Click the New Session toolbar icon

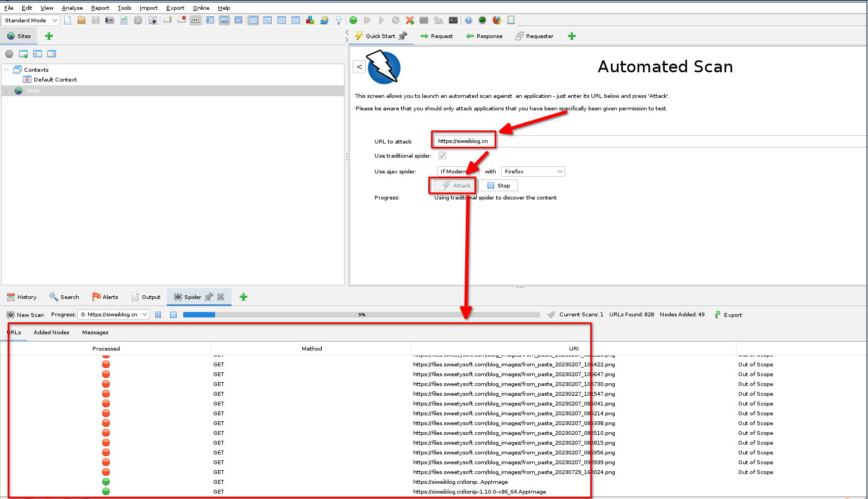coord(67,20)
